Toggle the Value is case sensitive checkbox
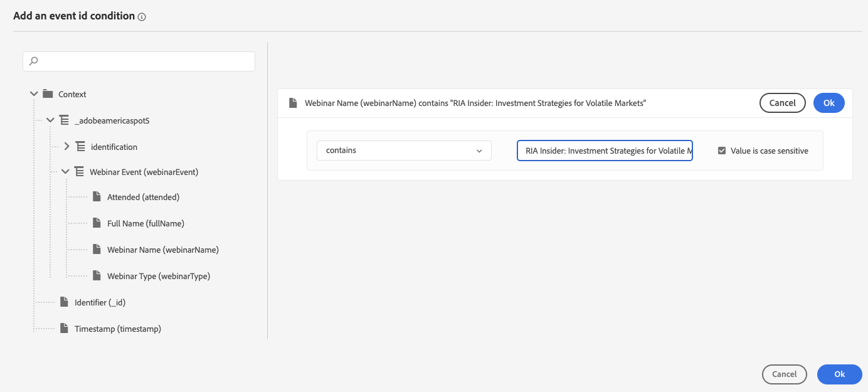This screenshot has height=392, width=868. point(722,151)
